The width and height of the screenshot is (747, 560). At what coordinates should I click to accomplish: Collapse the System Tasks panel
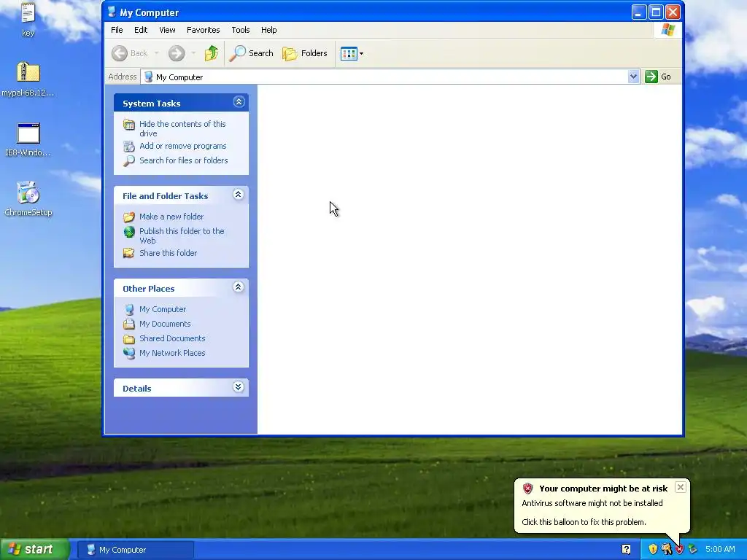point(239,102)
